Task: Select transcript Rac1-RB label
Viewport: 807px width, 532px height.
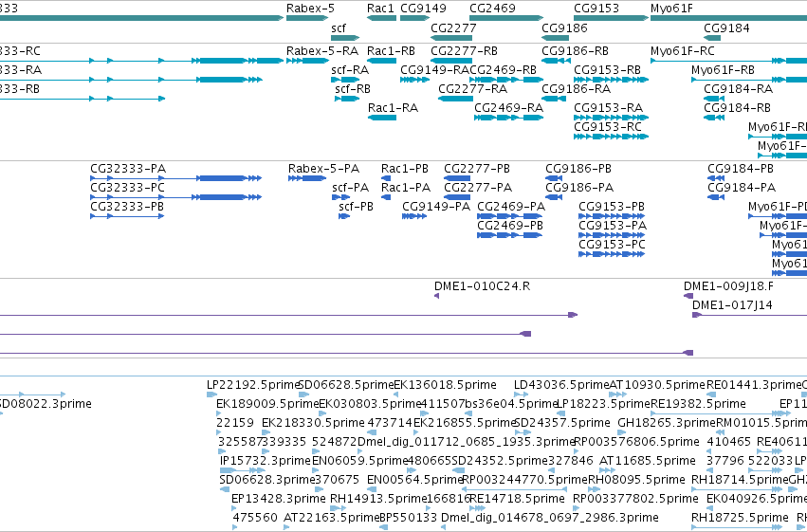Action: (391, 51)
